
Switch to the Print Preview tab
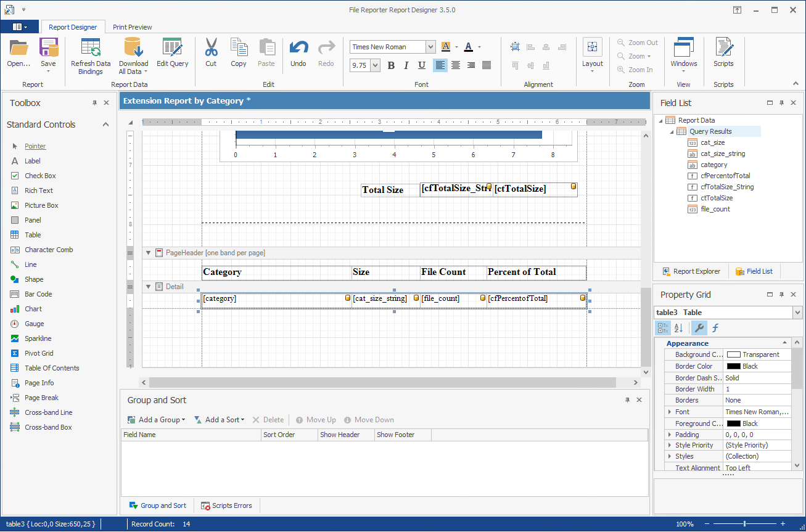coord(132,27)
